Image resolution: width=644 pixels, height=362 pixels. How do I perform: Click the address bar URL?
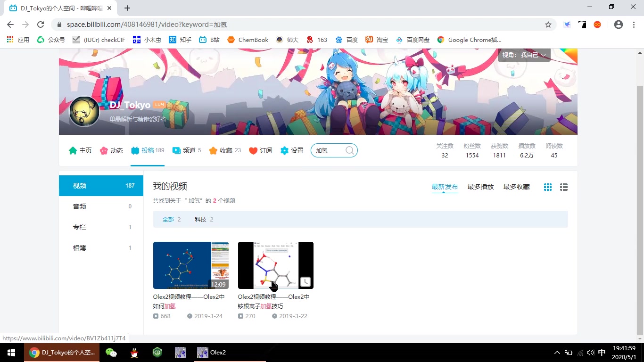147,25
